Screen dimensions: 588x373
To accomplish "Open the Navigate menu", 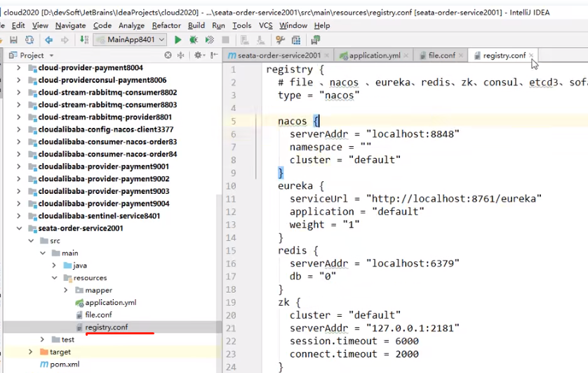I will pos(70,25).
